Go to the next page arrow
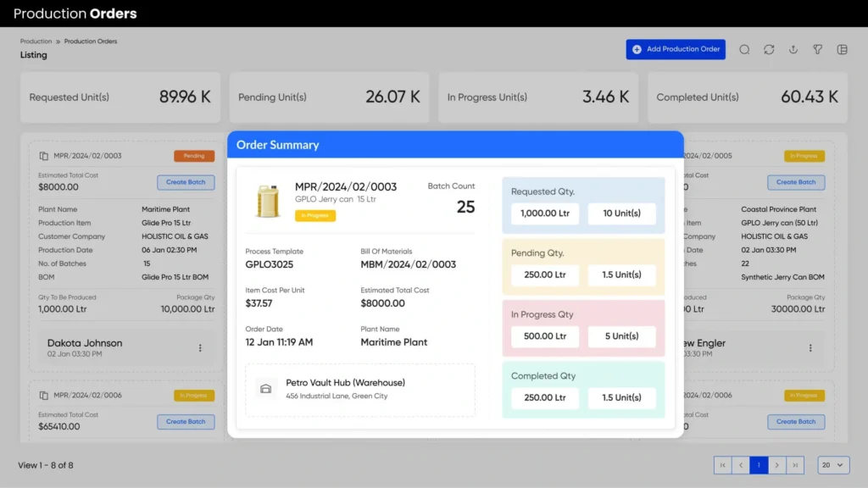 pos(776,464)
